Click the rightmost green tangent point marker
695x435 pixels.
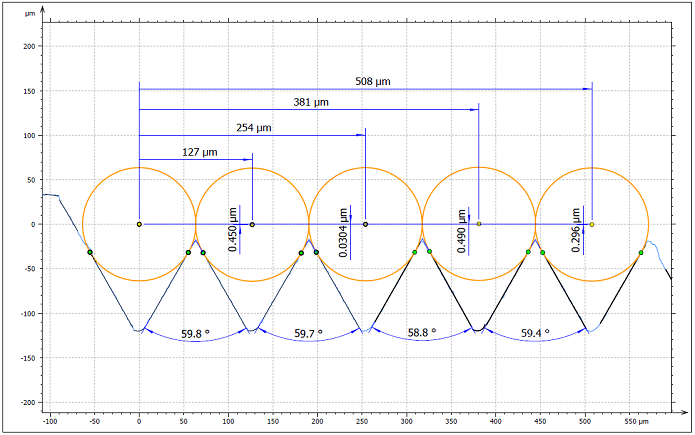[x=641, y=252]
